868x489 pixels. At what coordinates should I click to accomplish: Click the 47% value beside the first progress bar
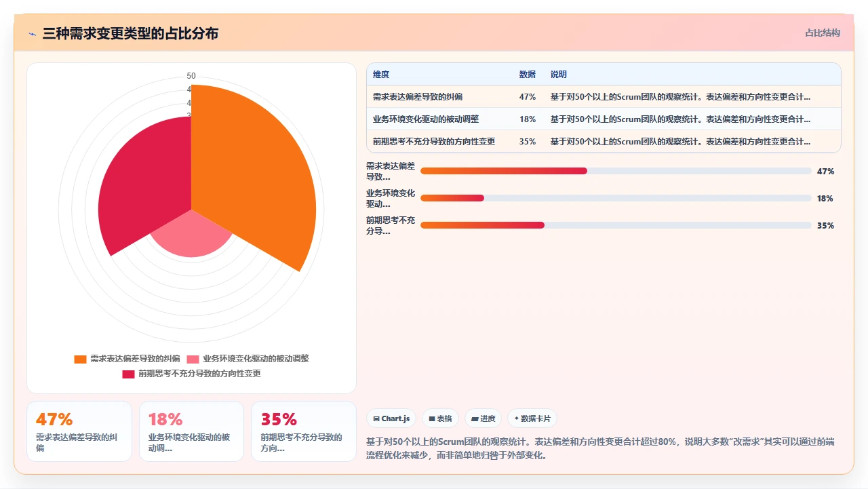coord(825,172)
